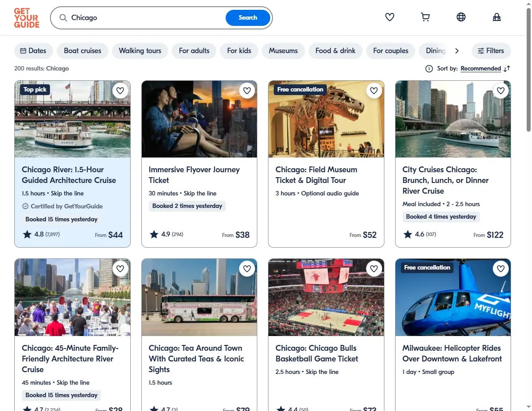Favorite the Immersive Flyover Journey card
This screenshot has width=532, height=411.
247,91
